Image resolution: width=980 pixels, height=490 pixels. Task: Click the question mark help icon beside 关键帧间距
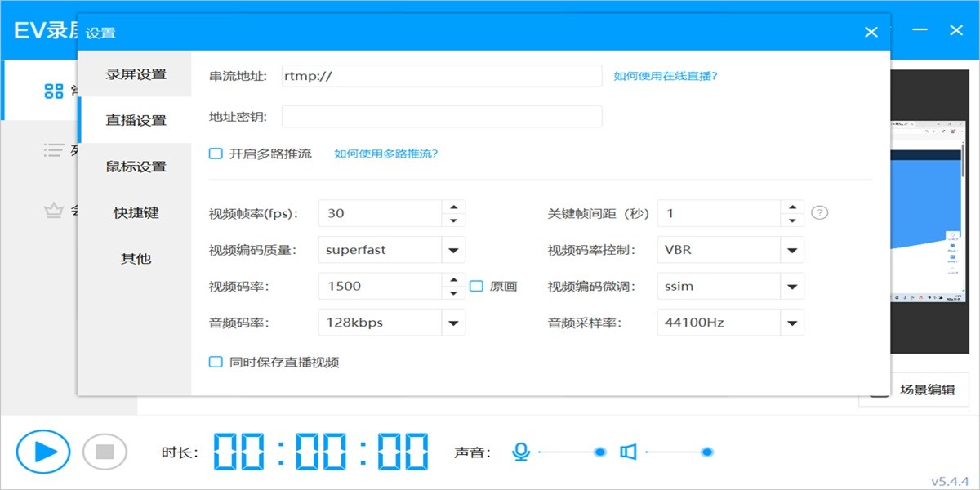pos(819,212)
